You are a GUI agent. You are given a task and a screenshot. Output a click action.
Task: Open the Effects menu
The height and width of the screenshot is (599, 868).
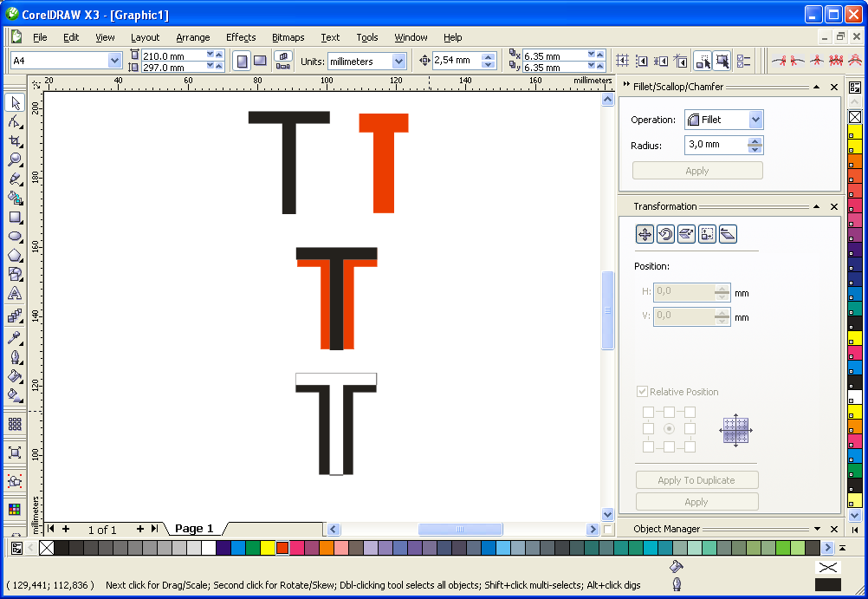[241, 37]
